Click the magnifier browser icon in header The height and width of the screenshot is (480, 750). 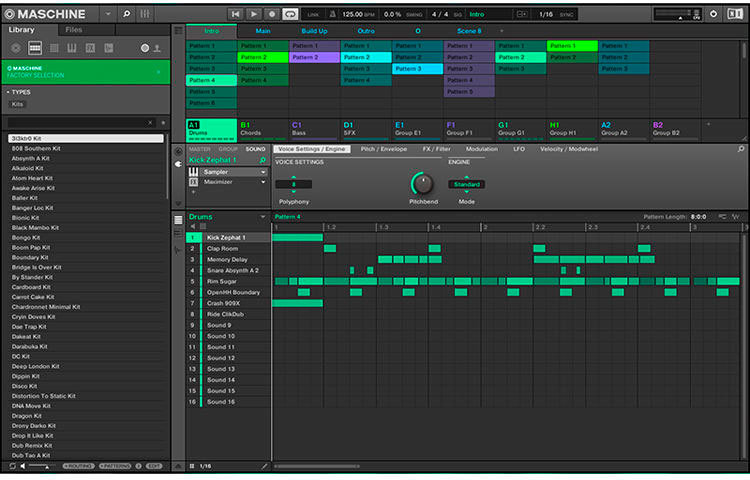pyautogui.click(x=126, y=14)
